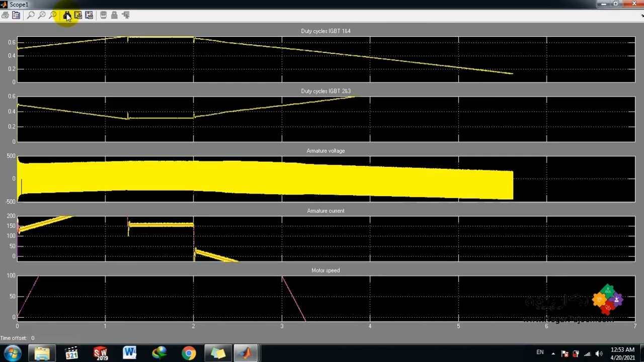The width and height of the screenshot is (644, 362).
Task: Select the Zoom tool magnifier
Action: coord(31,16)
